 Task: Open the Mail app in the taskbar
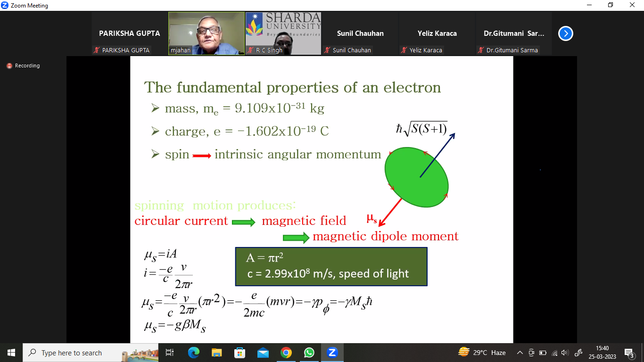click(263, 353)
